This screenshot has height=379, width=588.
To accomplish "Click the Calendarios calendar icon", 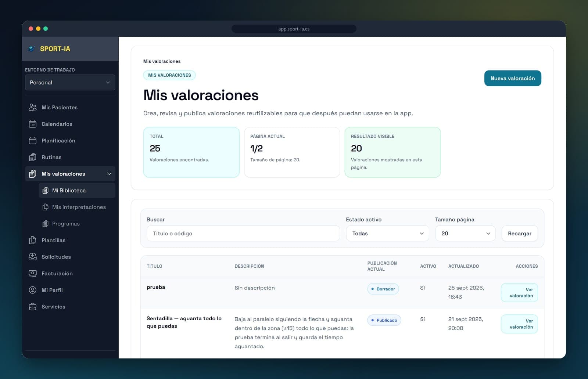I will pos(33,124).
